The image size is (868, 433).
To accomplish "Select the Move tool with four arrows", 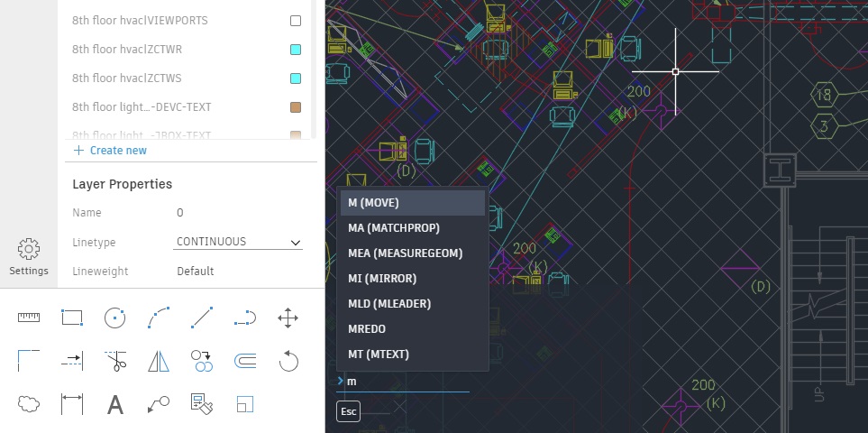I will (x=288, y=318).
